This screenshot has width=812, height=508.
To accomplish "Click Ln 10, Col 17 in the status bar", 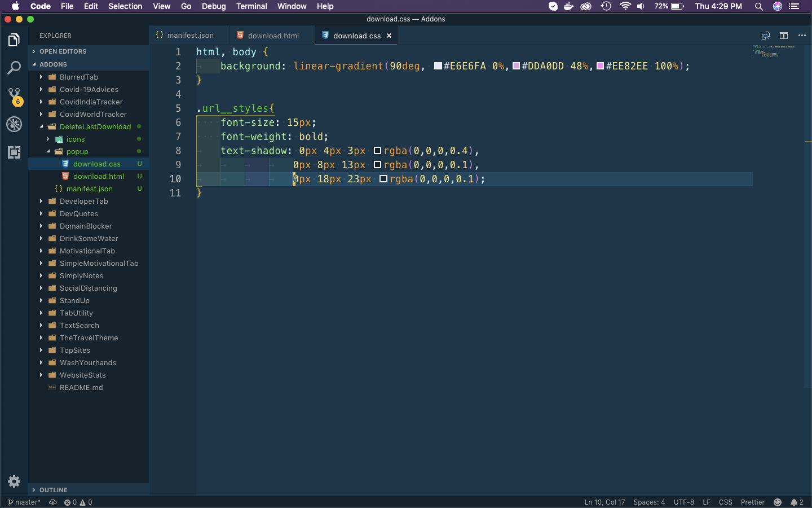I will tap(604, 502).
